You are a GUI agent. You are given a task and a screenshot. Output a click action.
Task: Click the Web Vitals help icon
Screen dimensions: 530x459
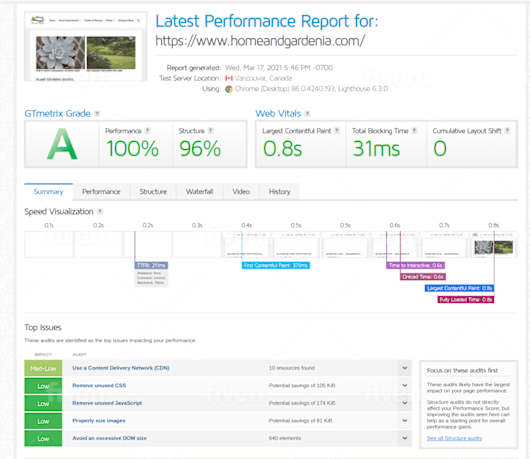pyautogui.click(x=308, y=114)
